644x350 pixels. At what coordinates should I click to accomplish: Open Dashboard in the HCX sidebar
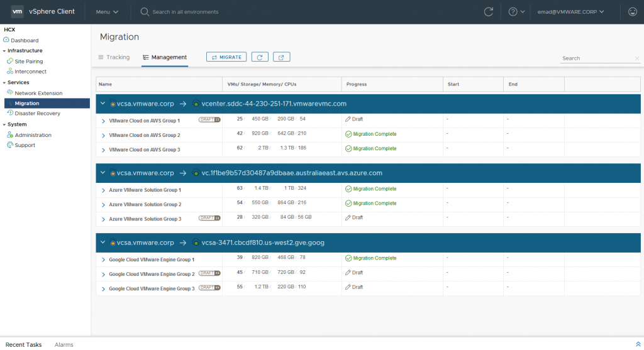(x=25, y=40)
